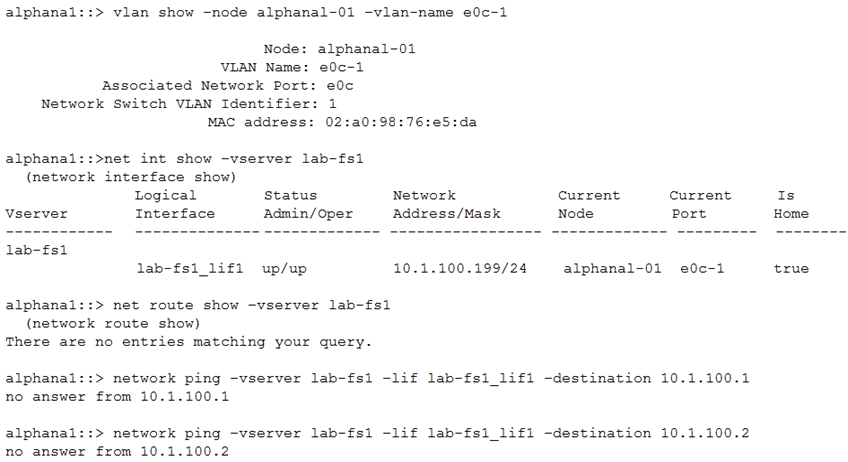
Task: Click the Current Node column header
Action: (589, 204)
